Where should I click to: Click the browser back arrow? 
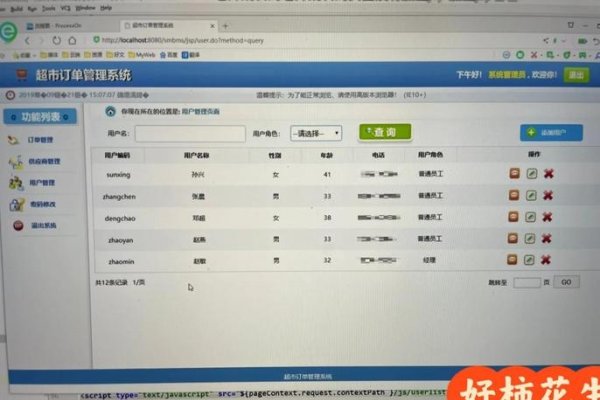(27, 41)
